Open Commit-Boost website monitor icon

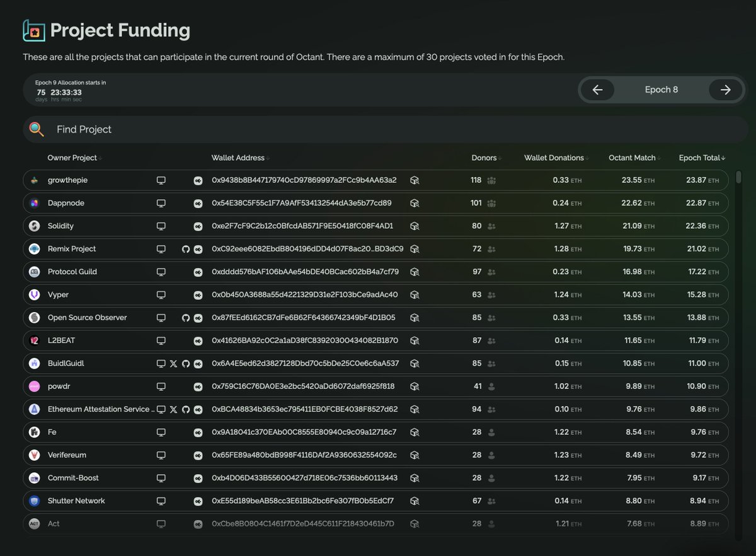tap(161, 478)
